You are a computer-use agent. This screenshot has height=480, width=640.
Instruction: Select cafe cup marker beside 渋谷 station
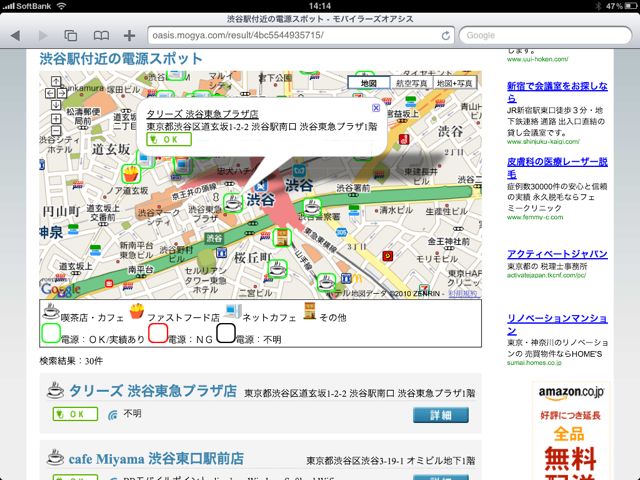[233, 202]
